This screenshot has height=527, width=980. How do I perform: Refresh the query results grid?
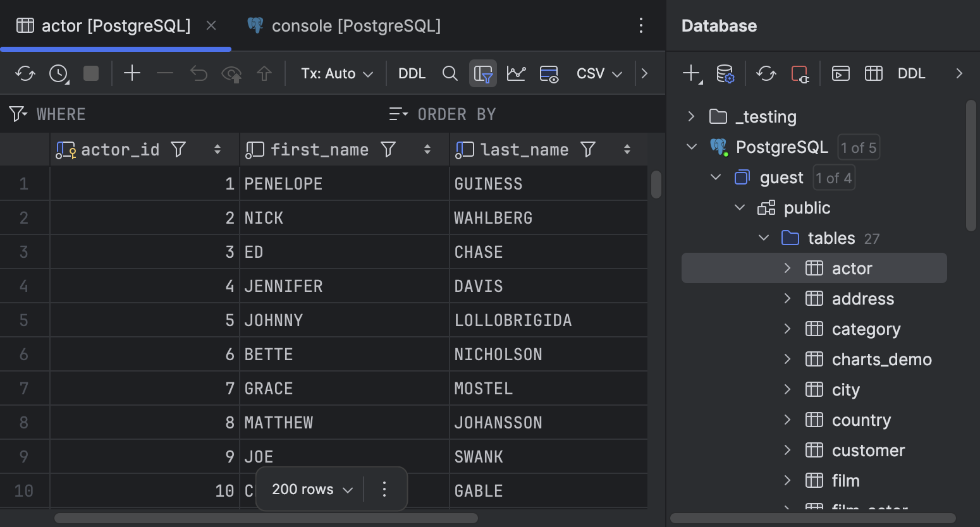coord(25,73)
